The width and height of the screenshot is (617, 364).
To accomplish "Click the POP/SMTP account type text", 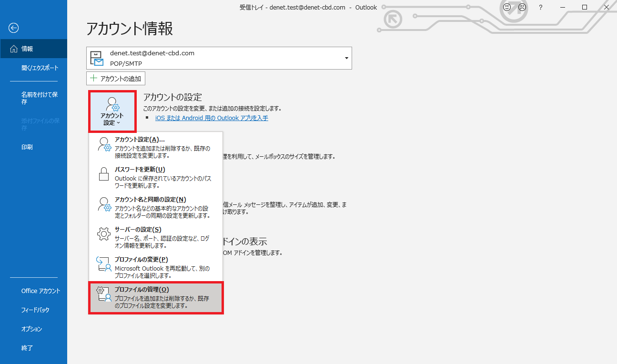I will (126, 63).
